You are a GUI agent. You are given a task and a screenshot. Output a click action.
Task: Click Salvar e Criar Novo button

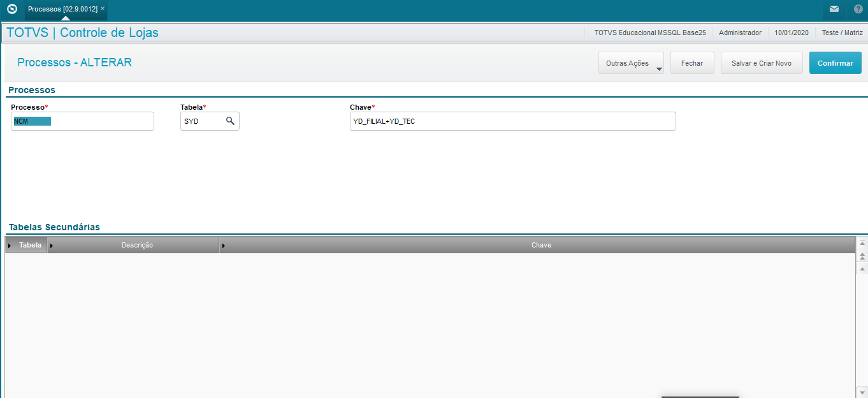point(762,63)
